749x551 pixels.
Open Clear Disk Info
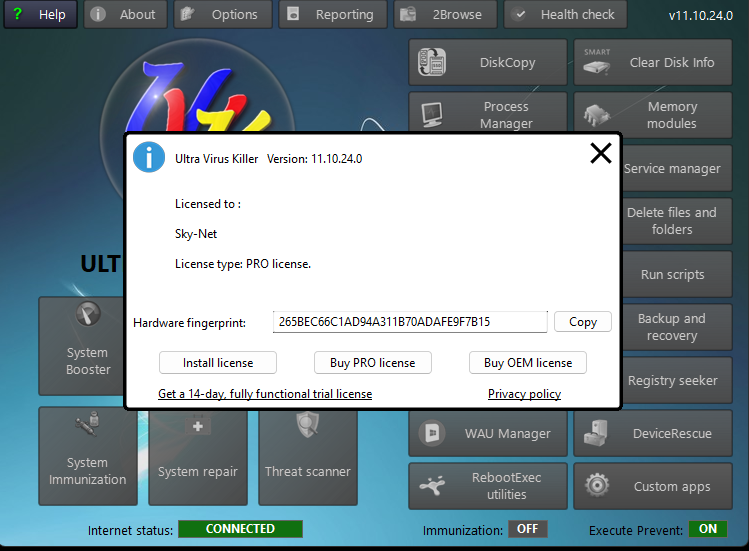[x=653, y=62]
